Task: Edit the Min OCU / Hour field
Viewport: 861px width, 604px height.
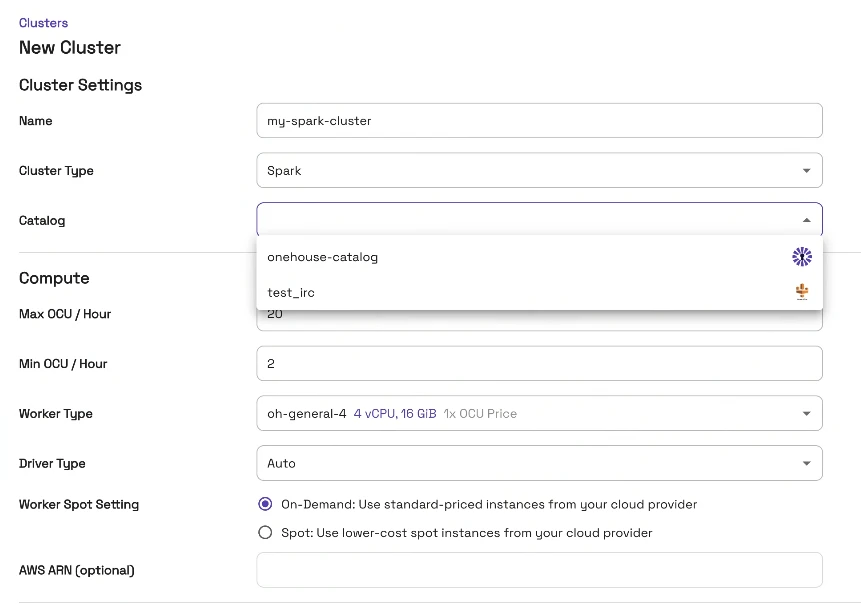Action: (539, 363)
